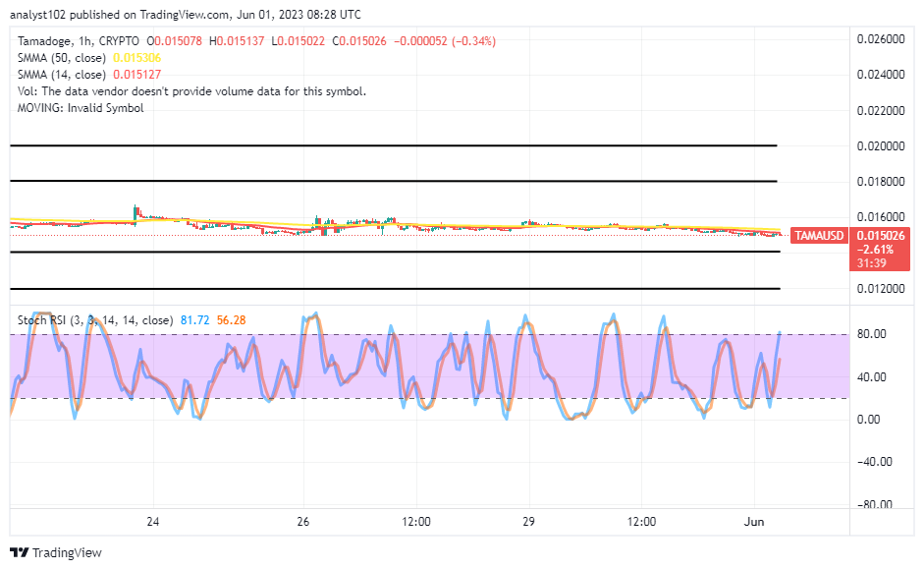Click the low price value L0.015022
This screenshot has height=570, width=924.
tap(298, 41)
